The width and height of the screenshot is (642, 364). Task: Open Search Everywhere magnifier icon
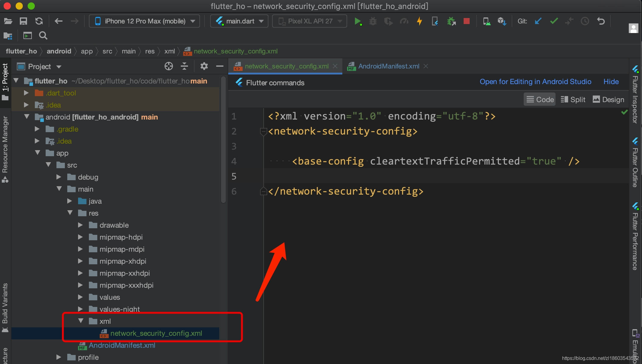[43, 36]
